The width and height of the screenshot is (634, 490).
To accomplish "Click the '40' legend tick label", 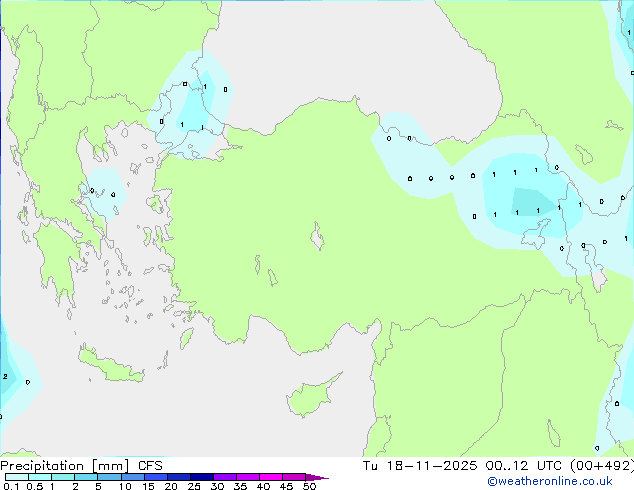I will pos(263,486).
